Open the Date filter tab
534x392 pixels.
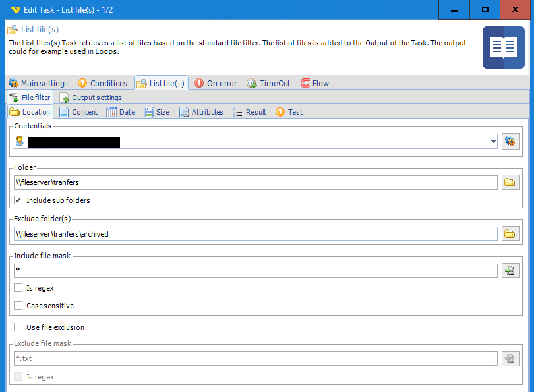pos(121,112)
